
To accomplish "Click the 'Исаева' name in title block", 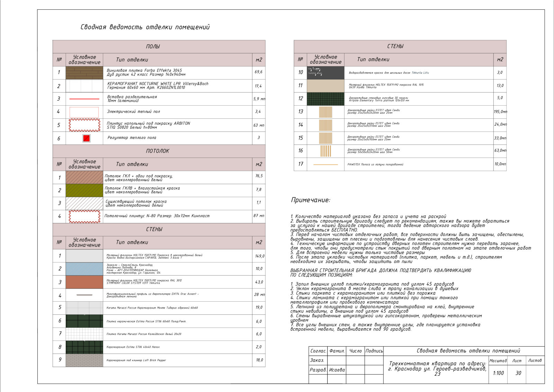I will click(337, 370).
